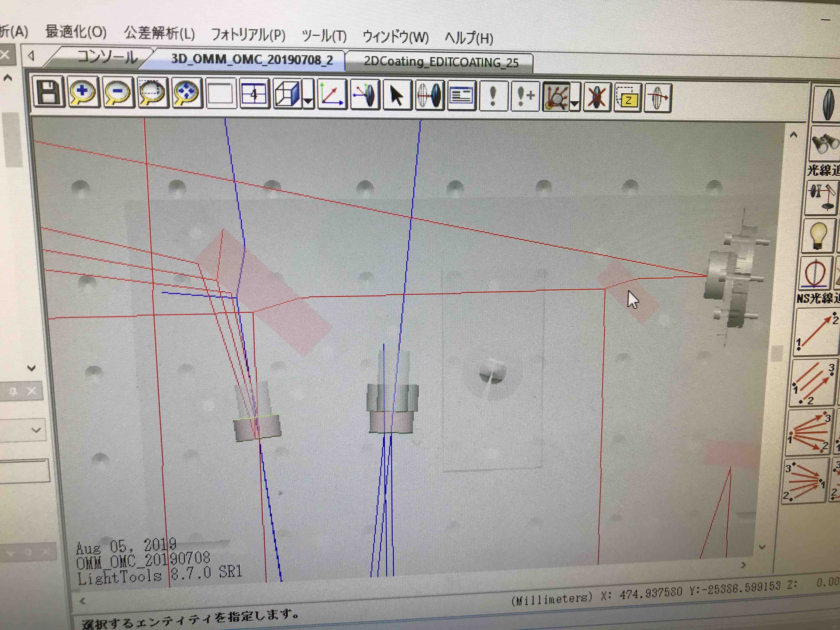Click the left panel scroll up arrow

point(7,78)
